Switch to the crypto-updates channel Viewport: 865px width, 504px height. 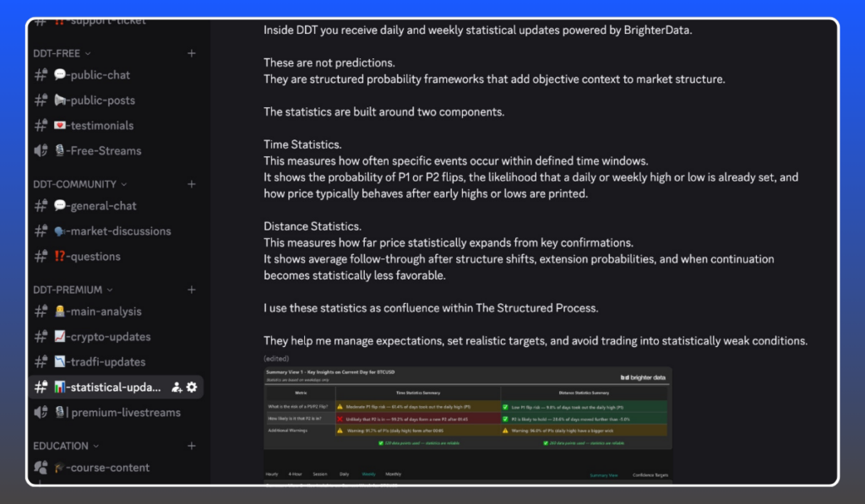(x=108, y=337)
